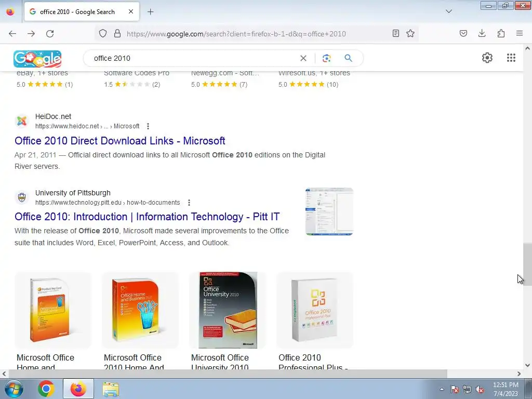View site security padlock info
Image resolution: width=532 pixels, height=399 pixels.
tap(117, 33)
